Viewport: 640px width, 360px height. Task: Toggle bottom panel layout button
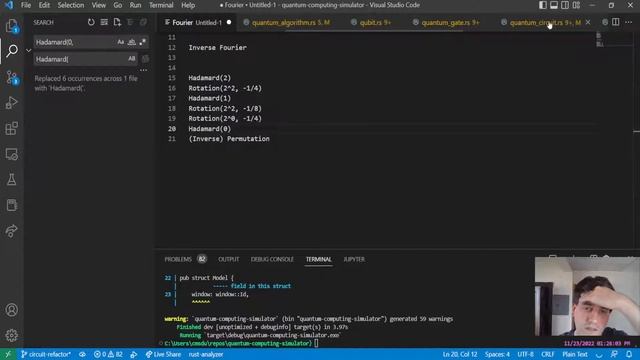point(553,5)
